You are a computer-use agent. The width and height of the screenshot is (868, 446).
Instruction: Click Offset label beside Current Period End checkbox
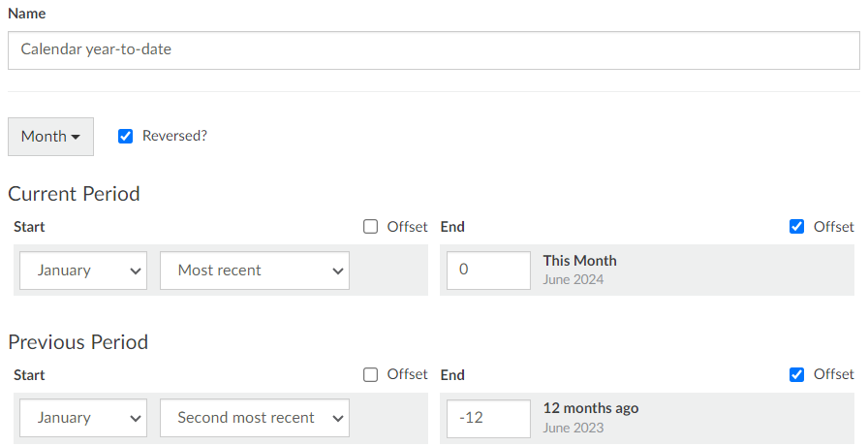point(834,227)
